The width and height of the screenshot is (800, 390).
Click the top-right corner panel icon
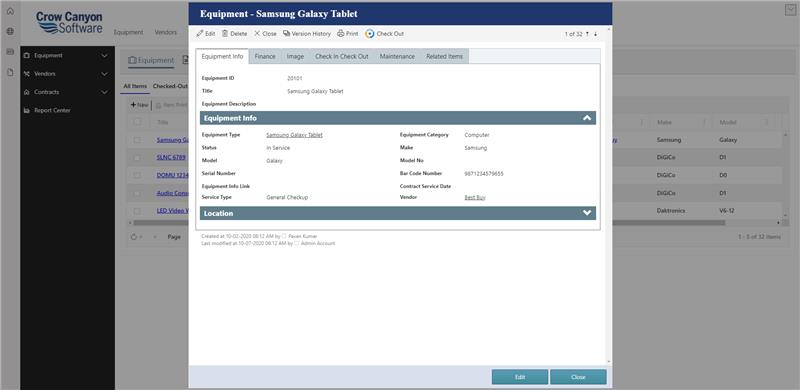[790, 10]
